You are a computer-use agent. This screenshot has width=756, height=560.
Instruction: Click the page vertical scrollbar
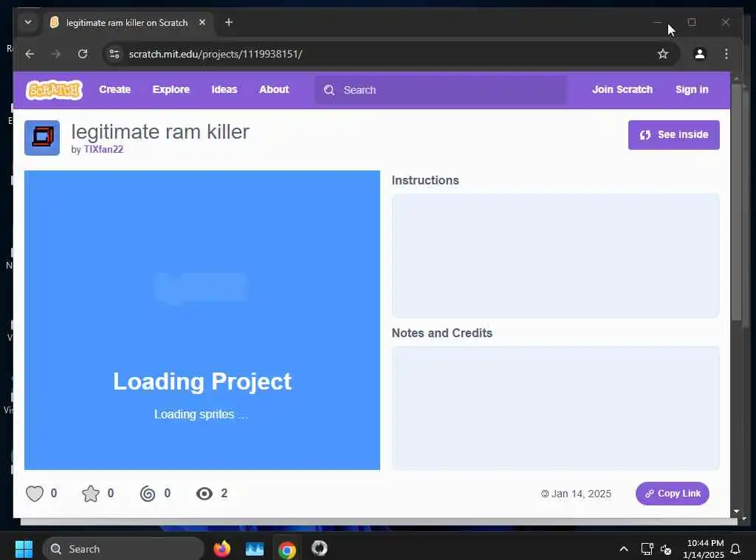coord(736,201)
